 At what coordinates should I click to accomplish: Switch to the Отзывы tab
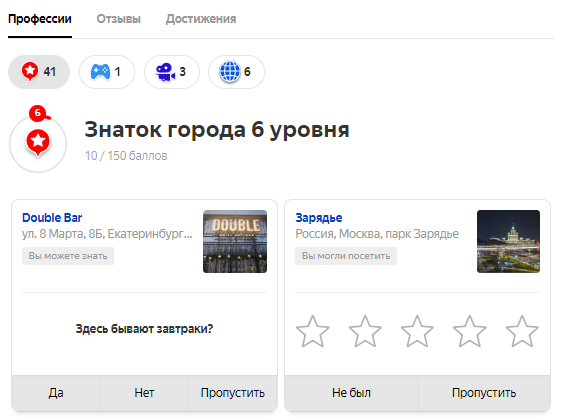119,19
